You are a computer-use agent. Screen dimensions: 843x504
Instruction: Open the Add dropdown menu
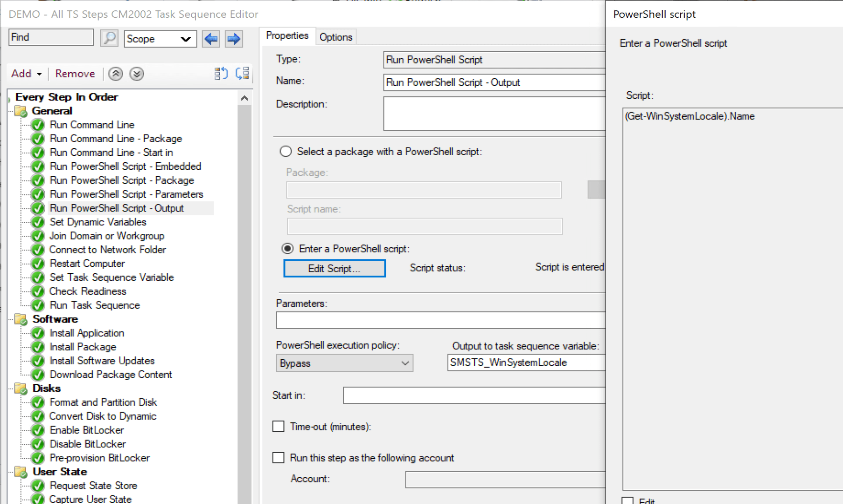click(x=26, y=73)
